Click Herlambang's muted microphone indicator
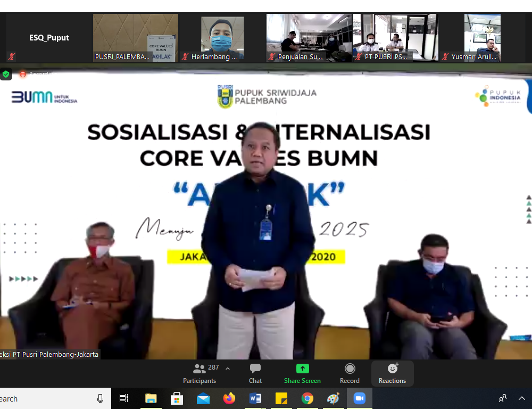 tap(185, 56)
